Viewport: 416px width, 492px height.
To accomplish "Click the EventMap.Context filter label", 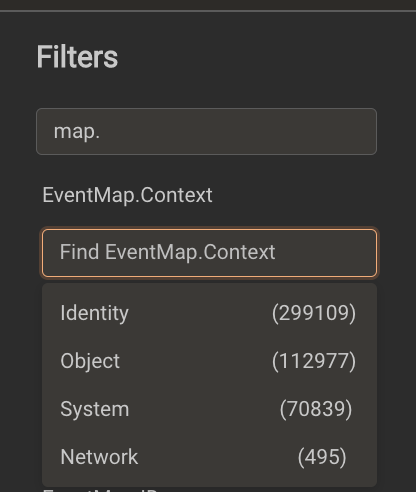I will click(x=127, y=195).
